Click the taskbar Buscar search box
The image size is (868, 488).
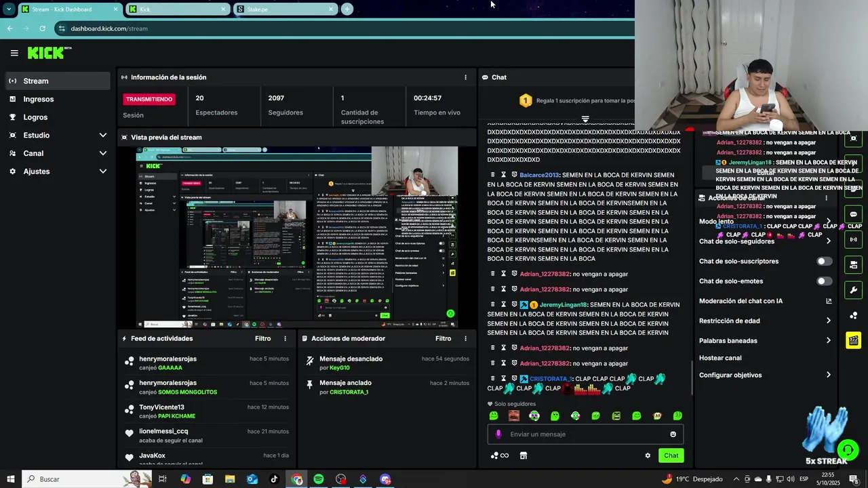[87, 479]
